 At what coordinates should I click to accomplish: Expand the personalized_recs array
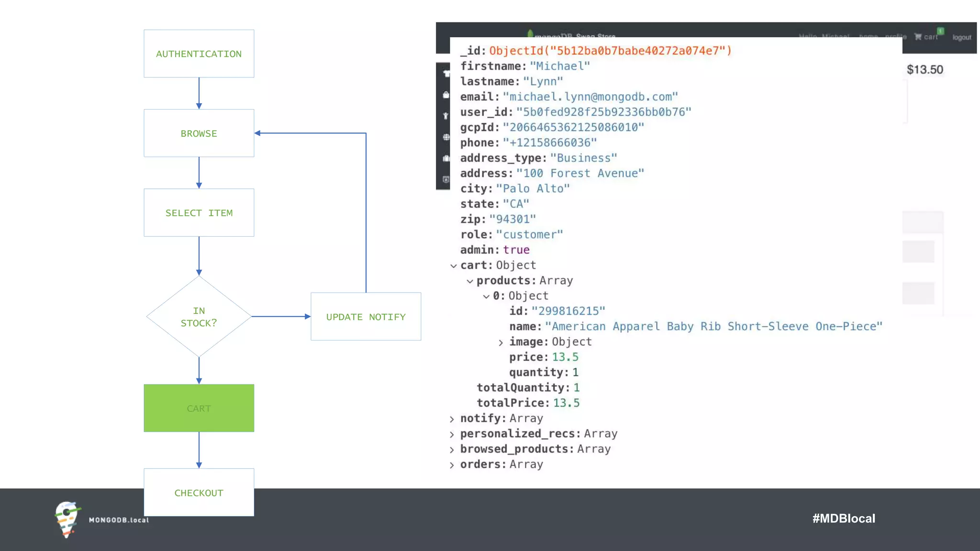(x=452, y=434)
